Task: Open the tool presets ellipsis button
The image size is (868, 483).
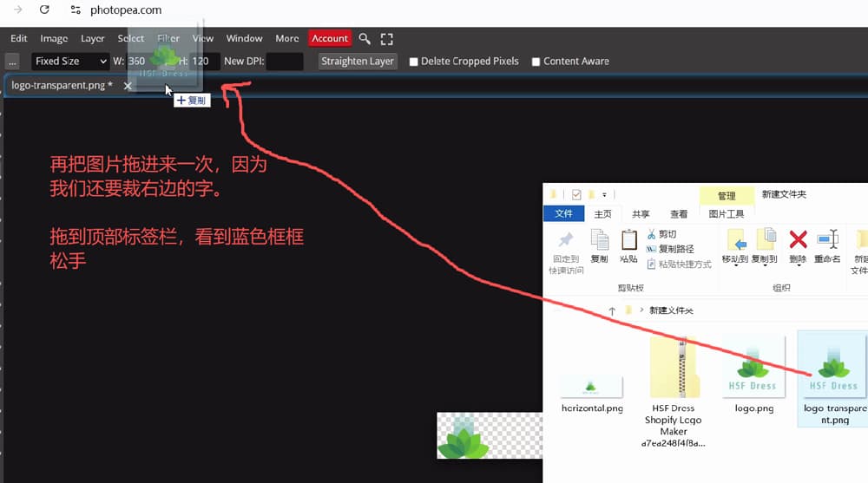Action: [12, 62]
